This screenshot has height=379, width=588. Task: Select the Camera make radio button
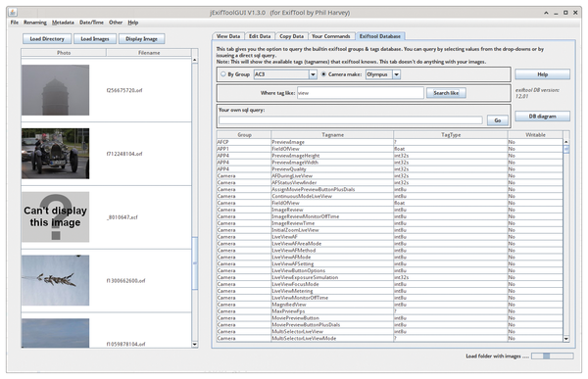(x=323, y=74)
